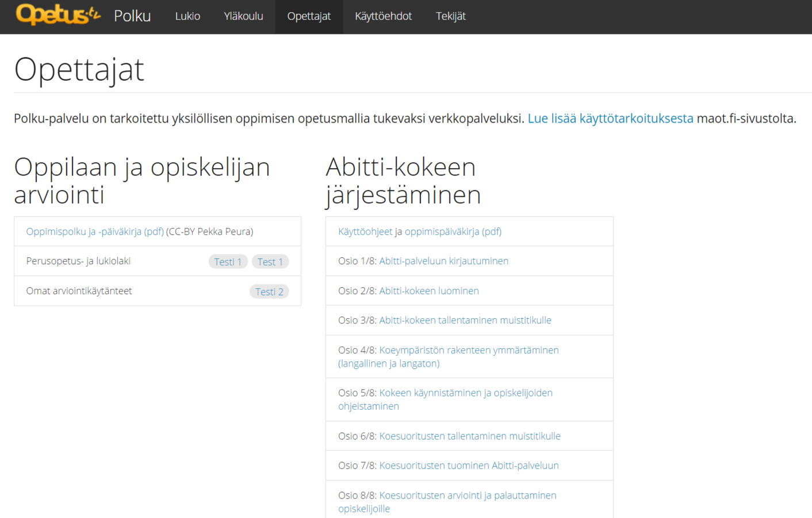
Task: Open the Lukio menu item
Action: pos(187,16)
